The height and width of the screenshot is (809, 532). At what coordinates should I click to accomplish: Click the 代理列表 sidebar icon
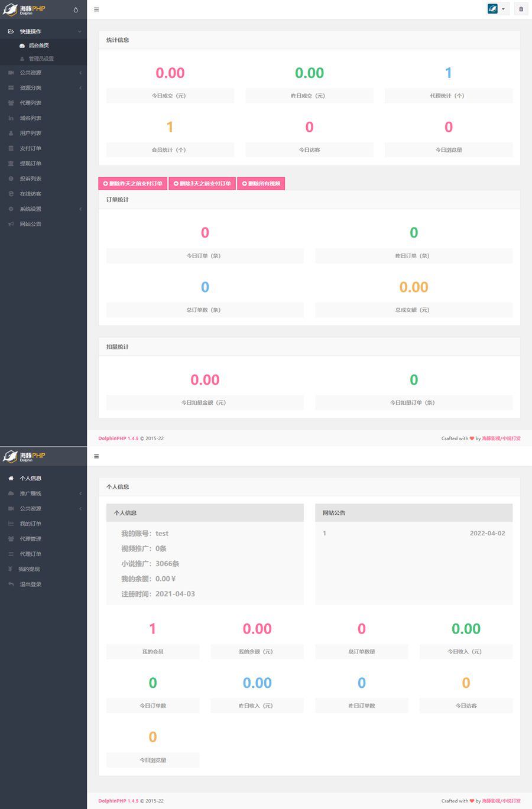pyautogui.click(x=11, y=103)
